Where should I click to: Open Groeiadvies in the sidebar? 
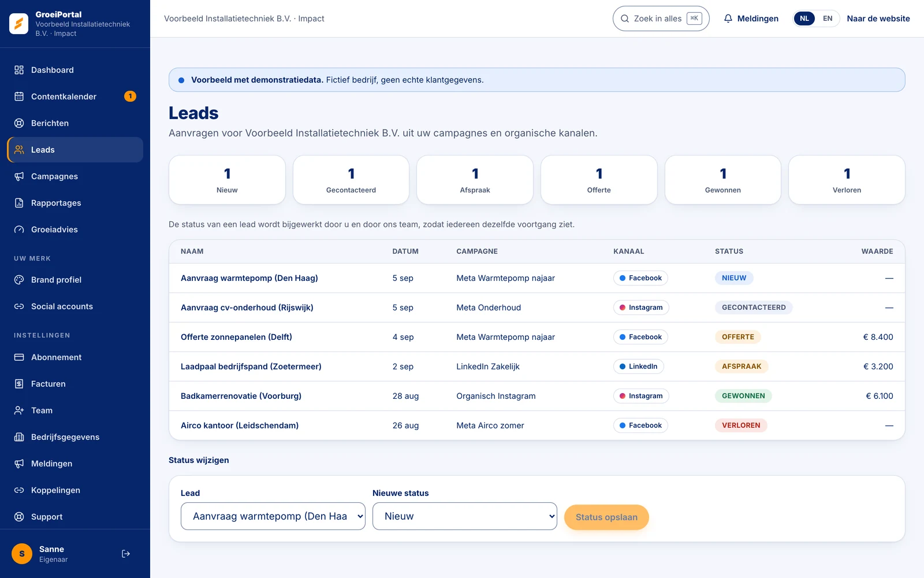pos(75,229)
